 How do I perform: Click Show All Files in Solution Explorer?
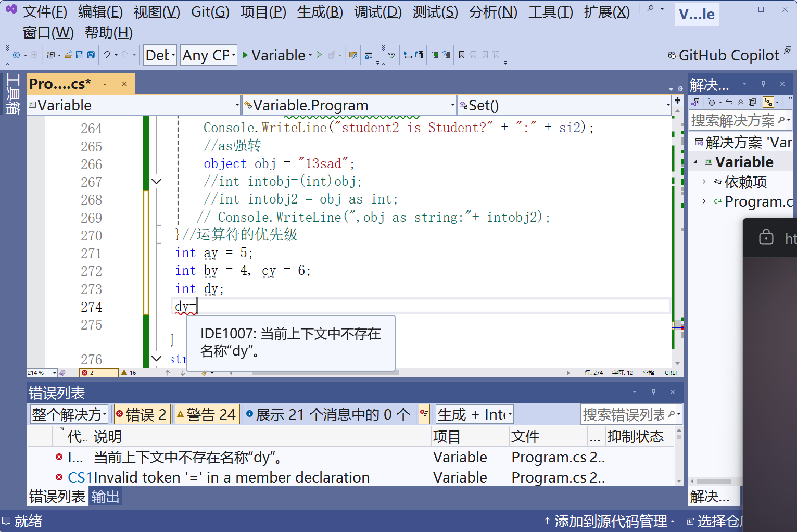pyautogui.click(x=752, y=102)
